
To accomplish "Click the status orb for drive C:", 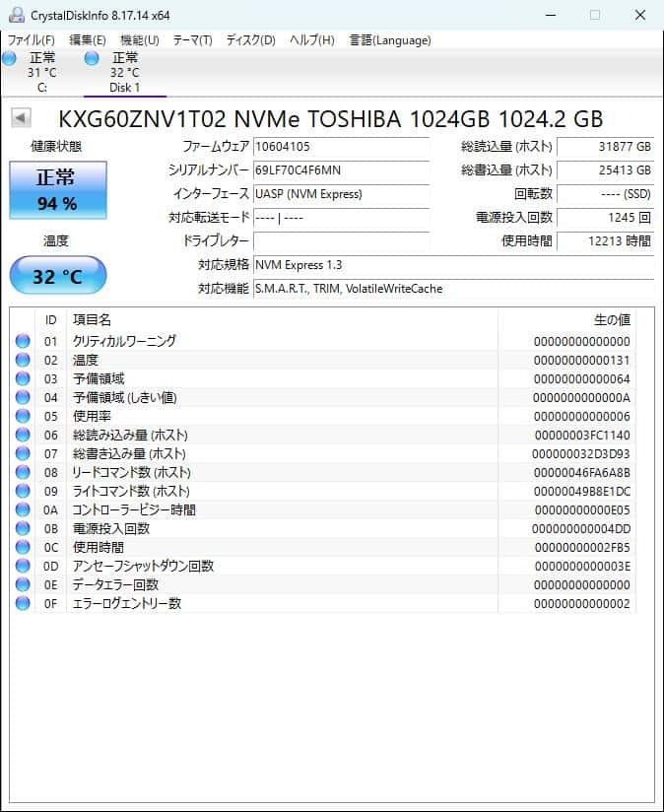I will pyautogui.click(x=9, y=58).
